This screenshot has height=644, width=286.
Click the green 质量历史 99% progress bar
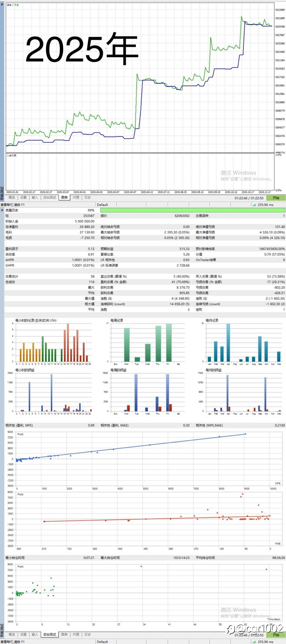[193, 210]
